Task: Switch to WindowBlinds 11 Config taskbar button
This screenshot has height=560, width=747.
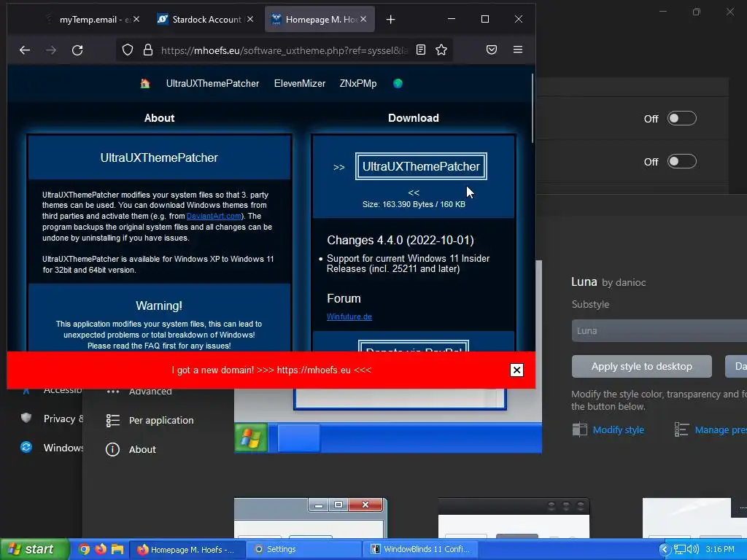Action: (421, 550)
